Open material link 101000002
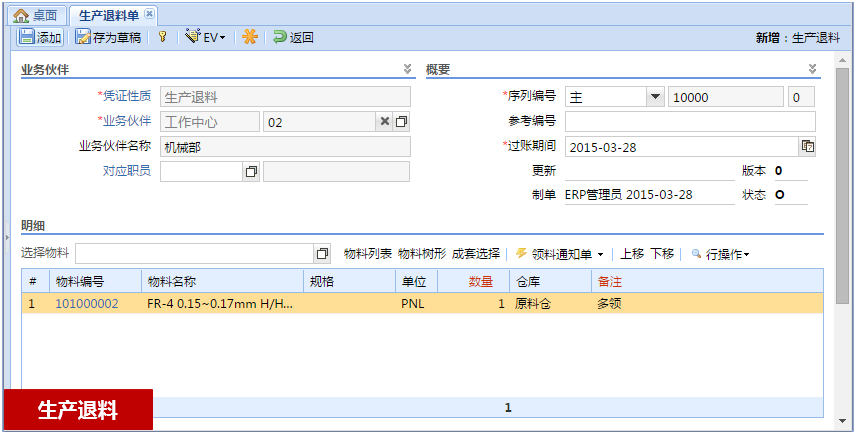 pyautogui.click(x=87, y=304)
